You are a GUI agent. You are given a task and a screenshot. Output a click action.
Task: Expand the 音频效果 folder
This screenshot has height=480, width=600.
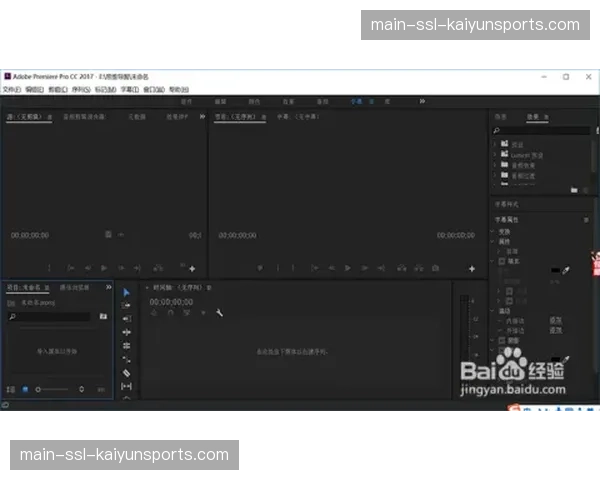tap(495, 165)
